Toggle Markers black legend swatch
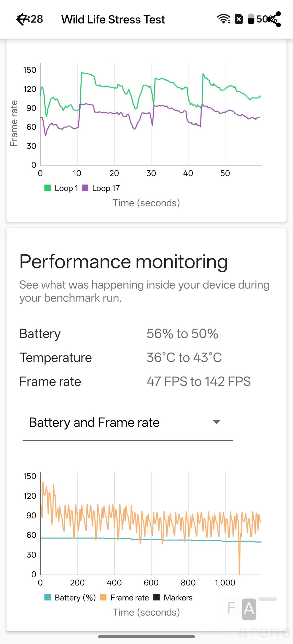This screenshot has height=644, width=293. click(157, 597)
